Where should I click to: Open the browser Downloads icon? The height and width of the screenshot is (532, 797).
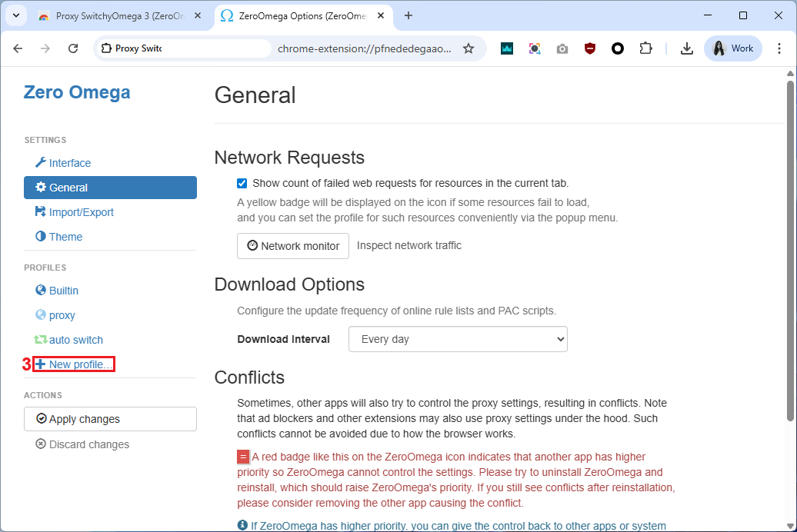click(687, 48)
